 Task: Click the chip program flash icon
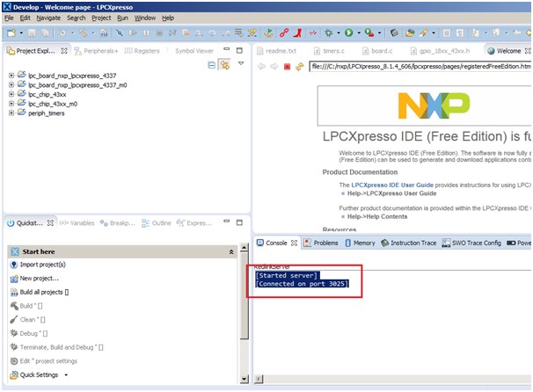tap(394, 33)
